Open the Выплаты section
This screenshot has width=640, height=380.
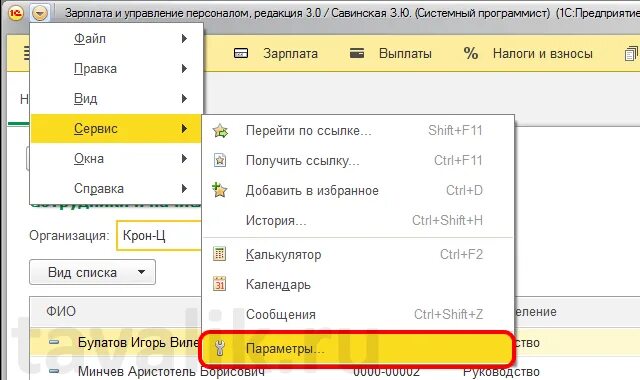[405, 53]
